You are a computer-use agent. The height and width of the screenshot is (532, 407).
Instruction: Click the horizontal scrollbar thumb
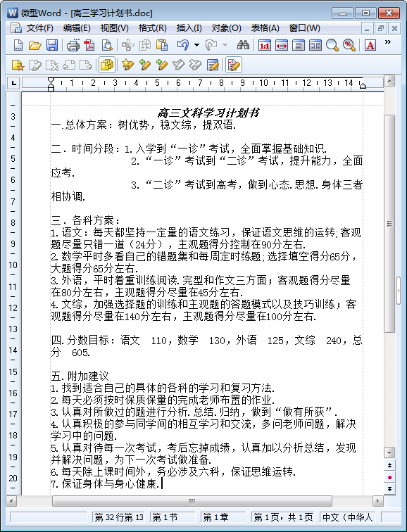[192, 501]
